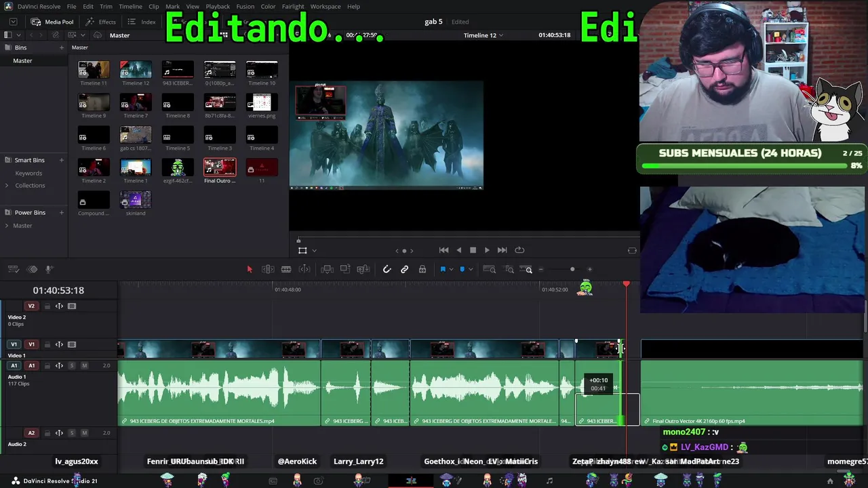The width and height of the screenshot is (868, 488).
Task: Disable the Video 1 track filmstrip toggle
Action: (x=72, y=344)
